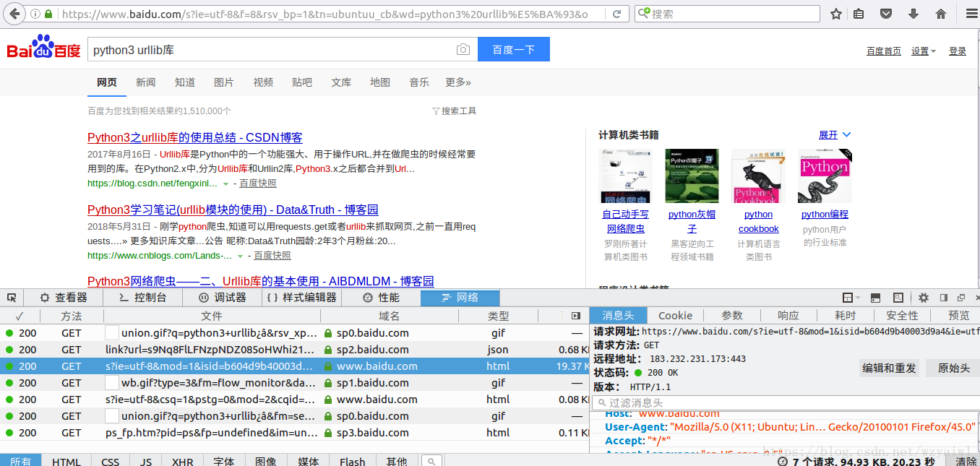Click the camera image-search icon
This screenshot has height=466, width=980.
coord(463,49)
